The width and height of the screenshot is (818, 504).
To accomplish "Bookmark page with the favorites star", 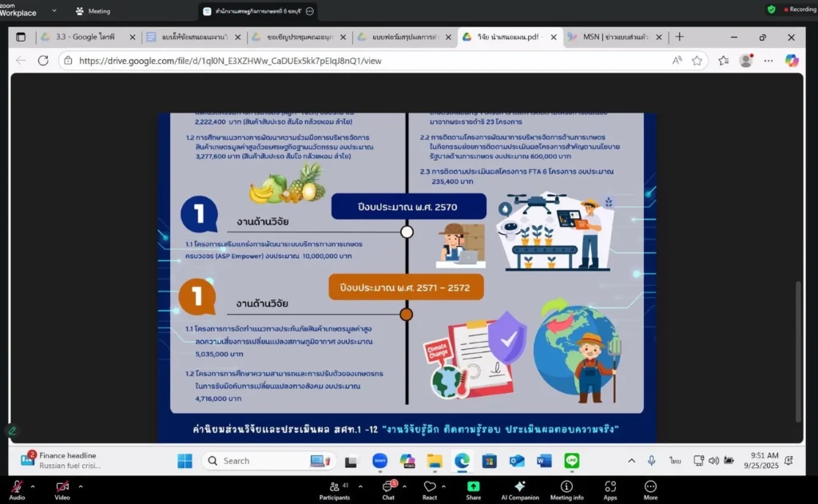I will (x=697, y=61).
